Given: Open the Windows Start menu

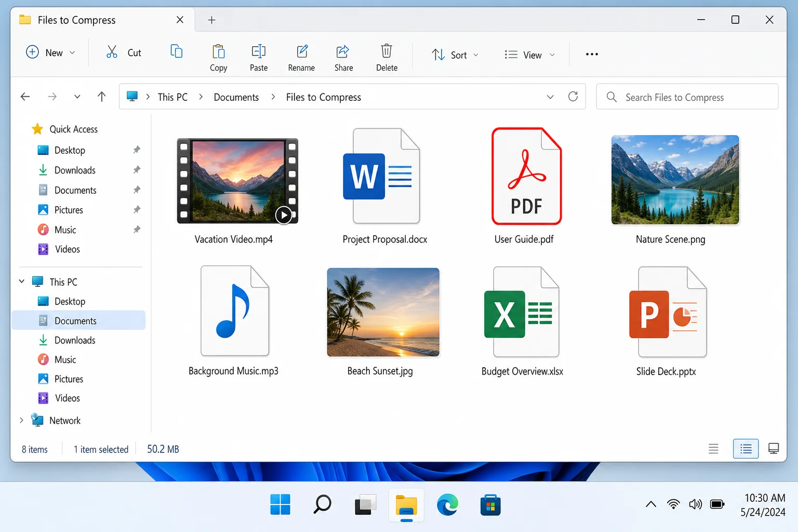Looking at the screenshot, I should pos(281,504).
